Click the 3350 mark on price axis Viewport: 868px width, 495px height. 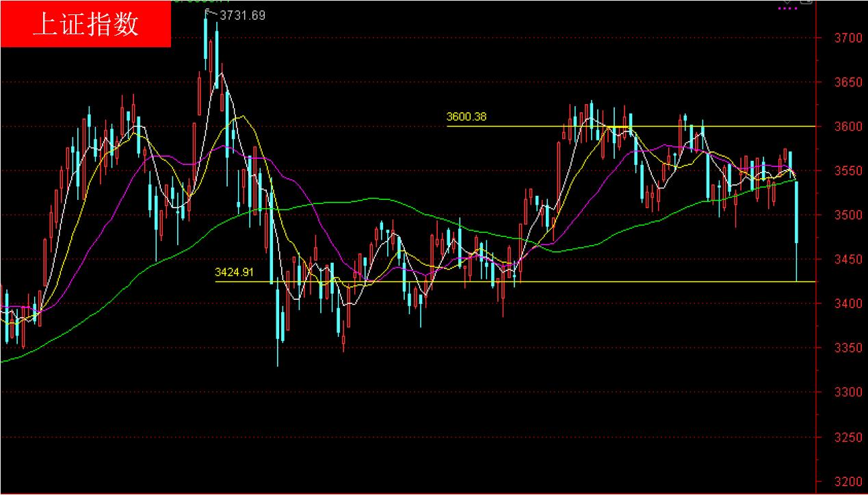point(839,348)
